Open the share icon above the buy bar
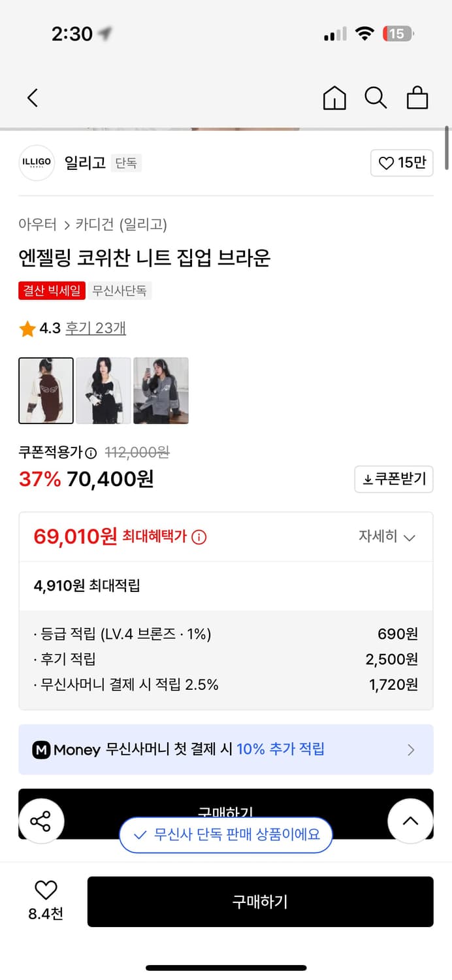 [41, 822]
